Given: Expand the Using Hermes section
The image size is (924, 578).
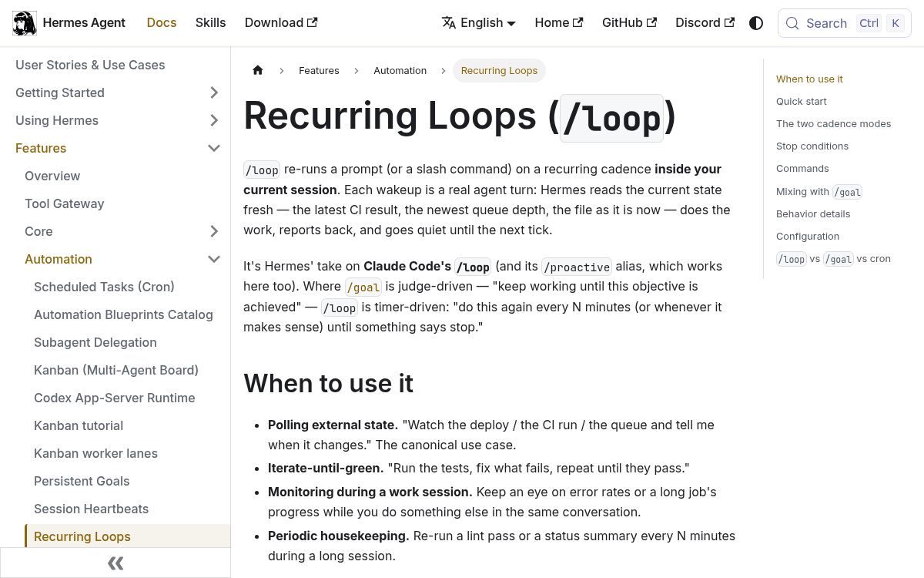Looking at the screenshot, I should point(214,120).
